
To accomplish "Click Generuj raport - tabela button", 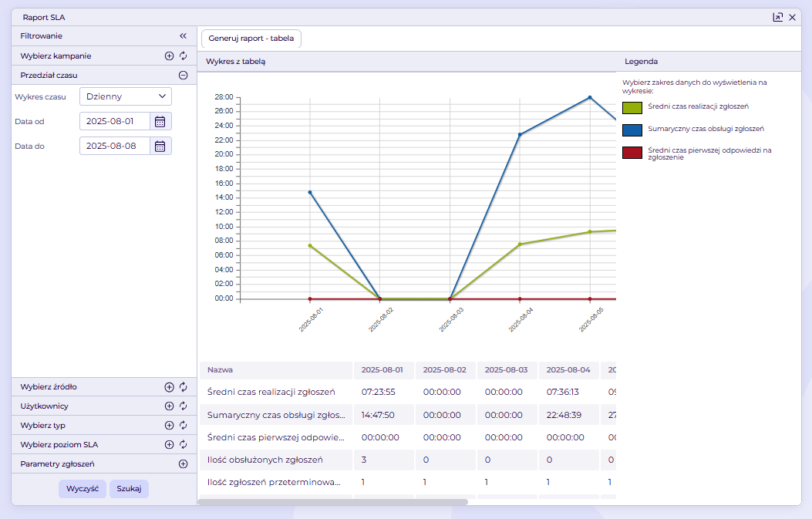I will point(251,38).
